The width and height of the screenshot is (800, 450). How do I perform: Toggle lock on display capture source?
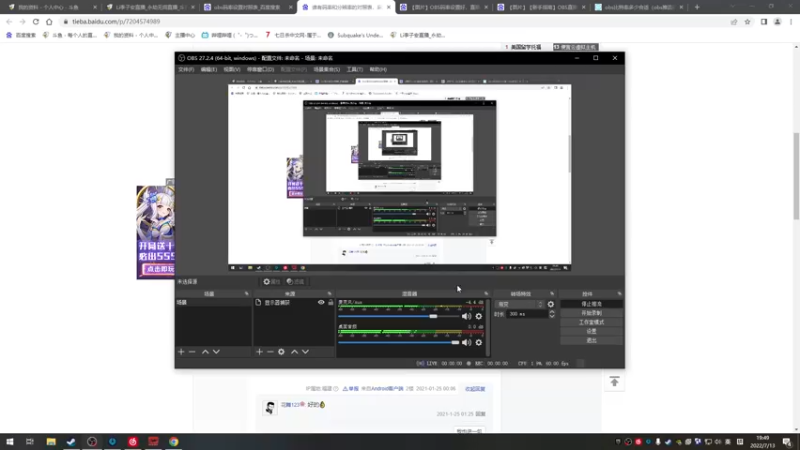tap(331, 303)
